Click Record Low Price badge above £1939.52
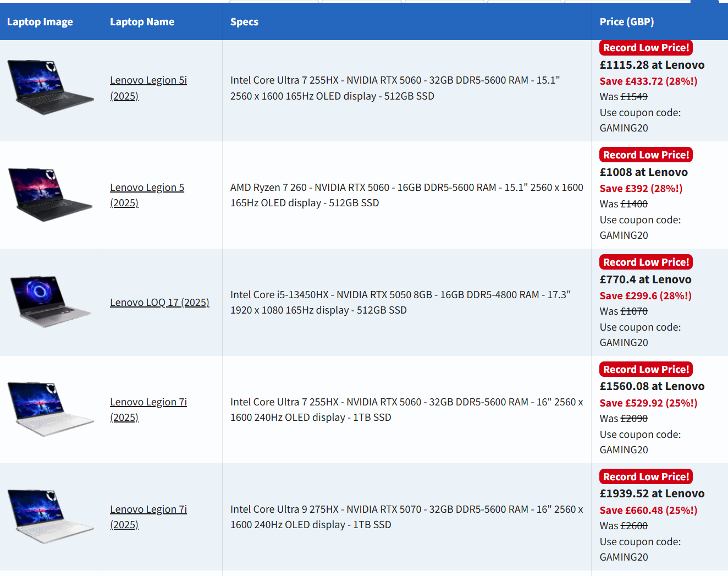 [646, 477]
